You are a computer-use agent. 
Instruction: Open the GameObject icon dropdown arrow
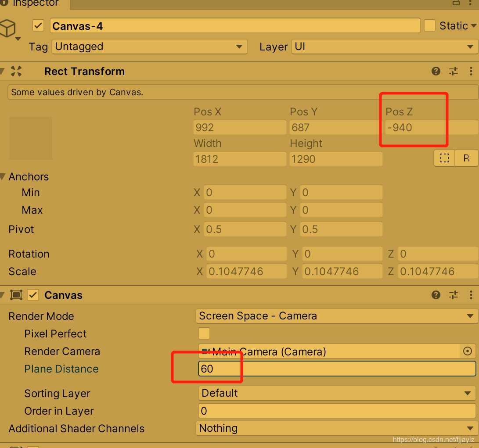point(18,39)
